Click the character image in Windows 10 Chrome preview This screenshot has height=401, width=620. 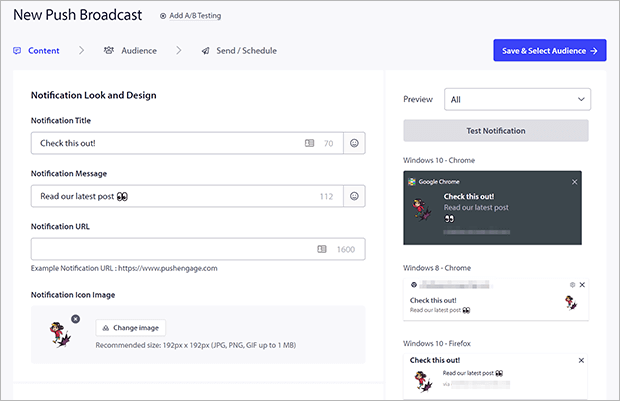coord(422,210)
